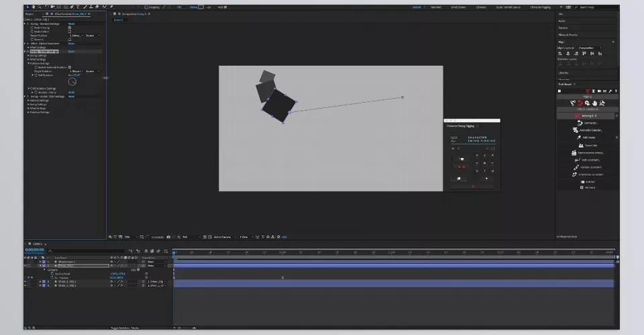
Task: Collapse the Rotation Settings group
Action: pyautogui.click(x=28, y=64)
